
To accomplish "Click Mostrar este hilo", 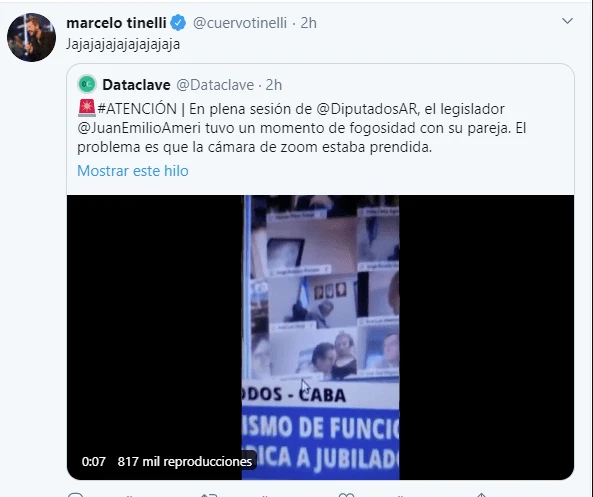I will point(133,171).
